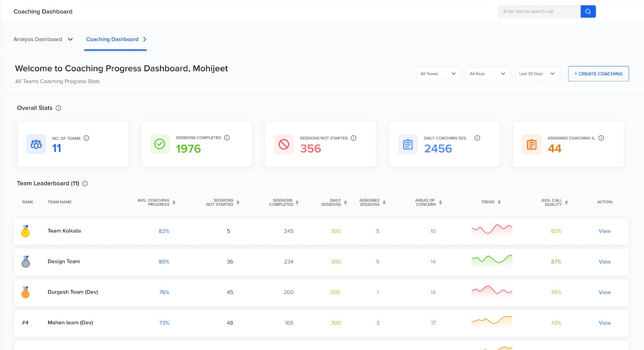Click info icon beside Sessions Not Started
This screenshot has height=350, width=644.
click(x=353, y=138)
